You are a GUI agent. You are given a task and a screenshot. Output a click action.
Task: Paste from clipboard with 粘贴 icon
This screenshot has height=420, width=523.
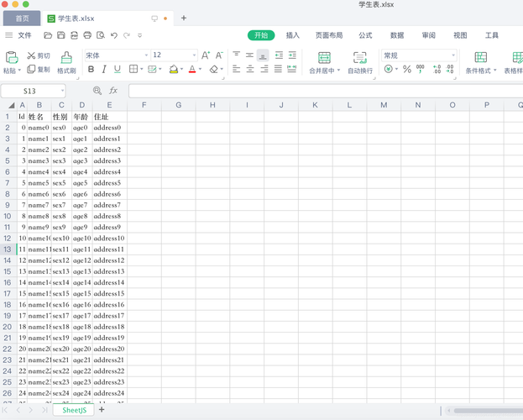(12, 58)
